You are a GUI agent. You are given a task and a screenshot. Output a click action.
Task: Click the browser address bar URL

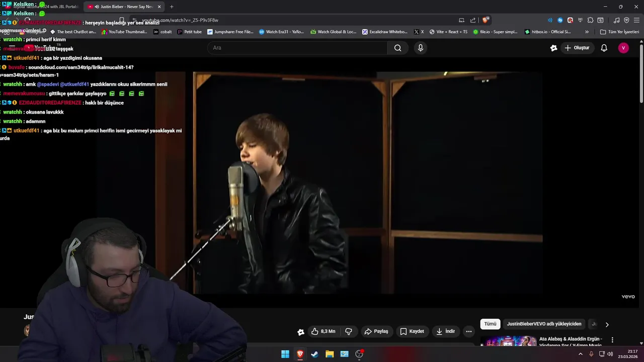180,20
